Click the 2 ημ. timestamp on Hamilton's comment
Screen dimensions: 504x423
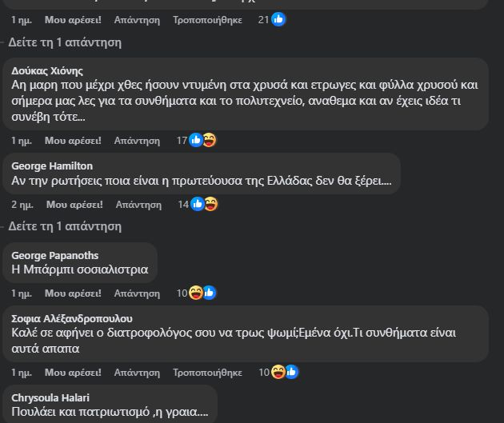[22, 204]
